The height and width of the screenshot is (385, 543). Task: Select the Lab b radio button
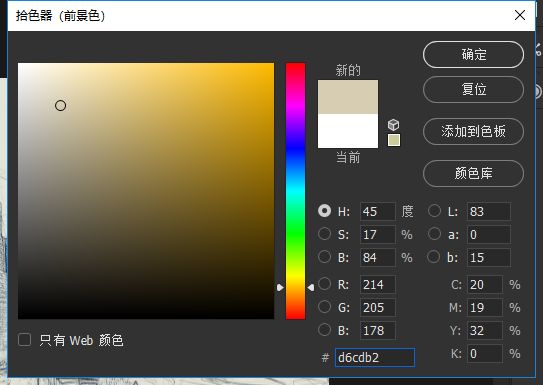[434, 257]
